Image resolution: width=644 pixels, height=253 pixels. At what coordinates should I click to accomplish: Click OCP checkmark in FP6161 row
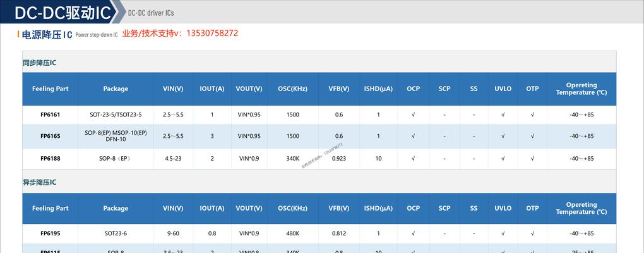click(413, 114)
